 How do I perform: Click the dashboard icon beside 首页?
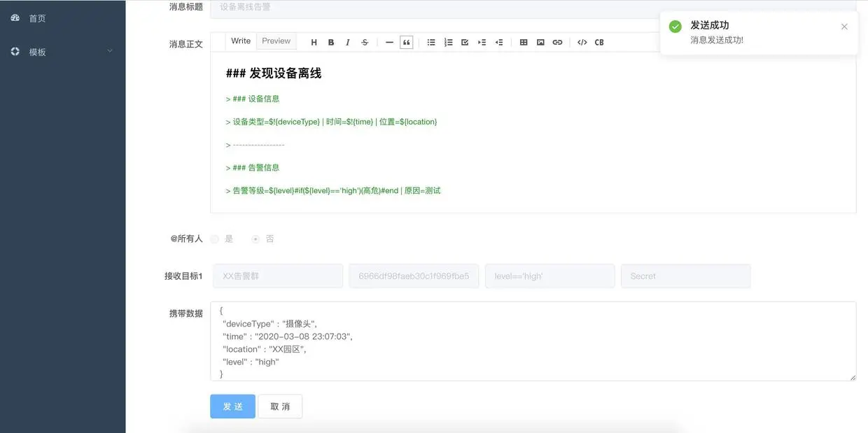click(15, 17)
